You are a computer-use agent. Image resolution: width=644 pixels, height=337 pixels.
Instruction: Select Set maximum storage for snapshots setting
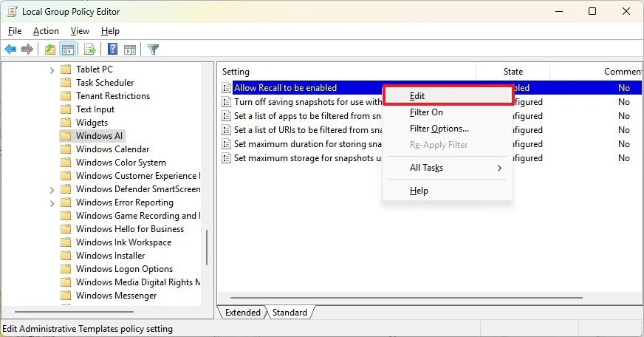pos(308,158)
